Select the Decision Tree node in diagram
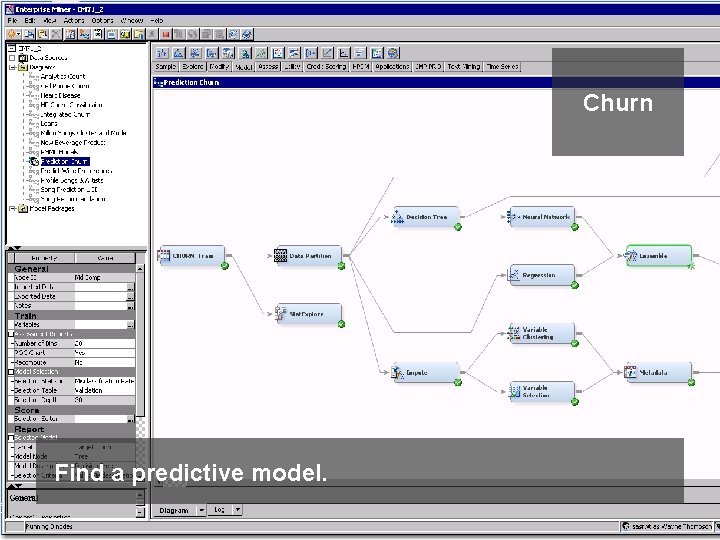 point(426,217)
